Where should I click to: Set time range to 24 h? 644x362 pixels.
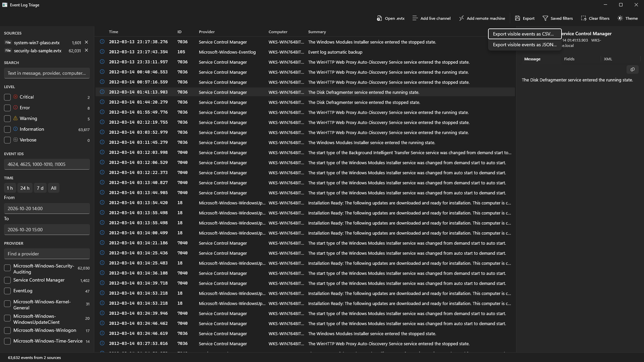coord(25,188)
